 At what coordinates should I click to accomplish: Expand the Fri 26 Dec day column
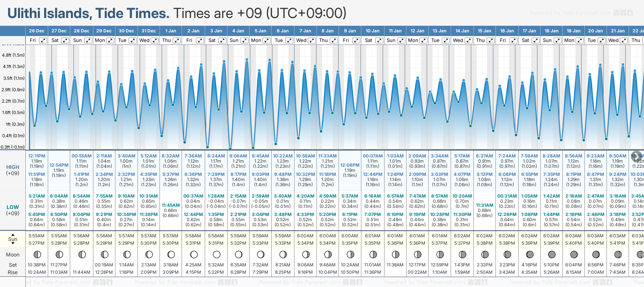coord(43,40)
